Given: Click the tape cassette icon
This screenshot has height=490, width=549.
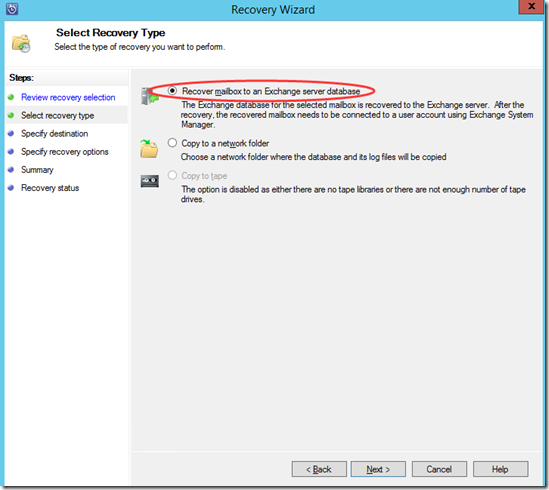Looking at the screenshot, I should (x=150, y=181).
